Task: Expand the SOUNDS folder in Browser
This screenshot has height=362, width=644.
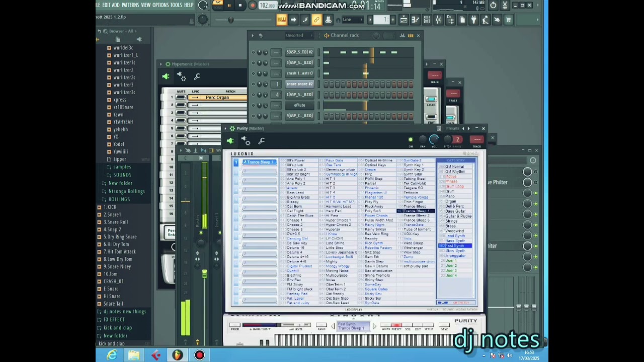Action: 122,175
